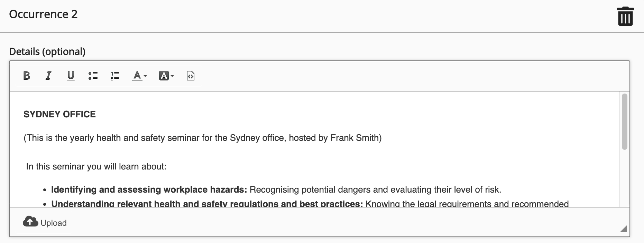
Task: Delete Occurrence 2 with the trash icon
Action: click(625, 16)
